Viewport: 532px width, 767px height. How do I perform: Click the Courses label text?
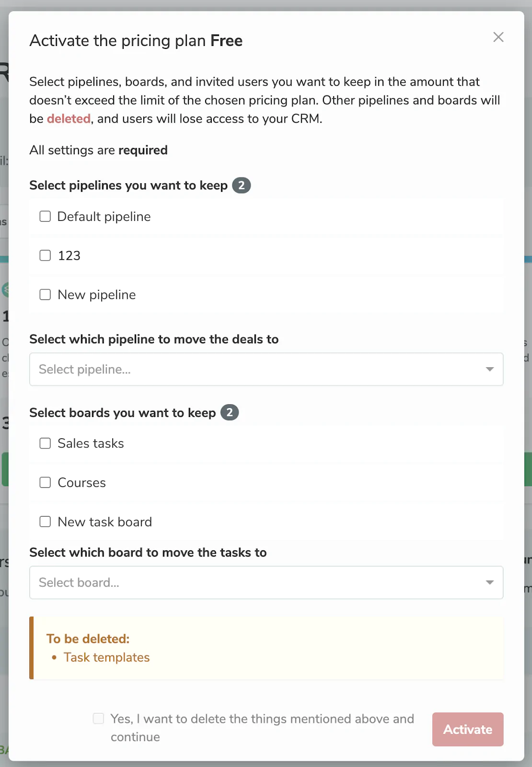point(82,483)
